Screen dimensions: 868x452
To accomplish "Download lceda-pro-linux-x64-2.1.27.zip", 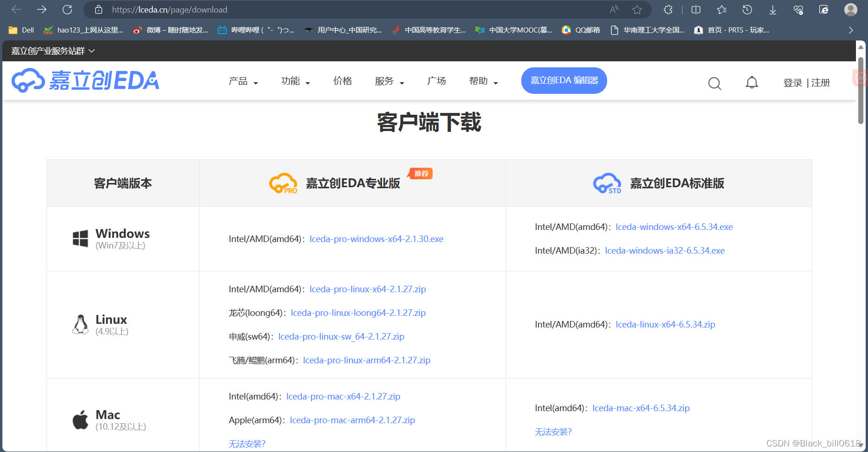I will pos(368,289).
